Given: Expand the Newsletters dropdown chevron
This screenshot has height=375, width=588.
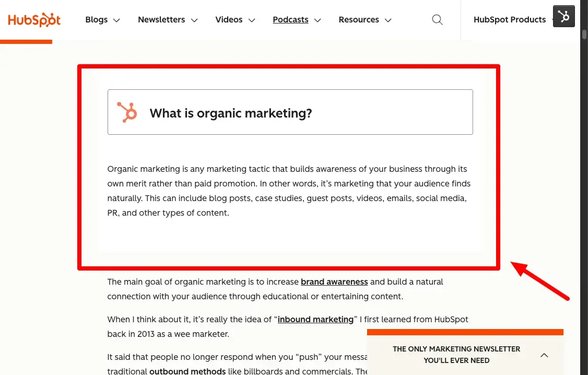Looking at the screenshot, I should click(x=195, y=20).
